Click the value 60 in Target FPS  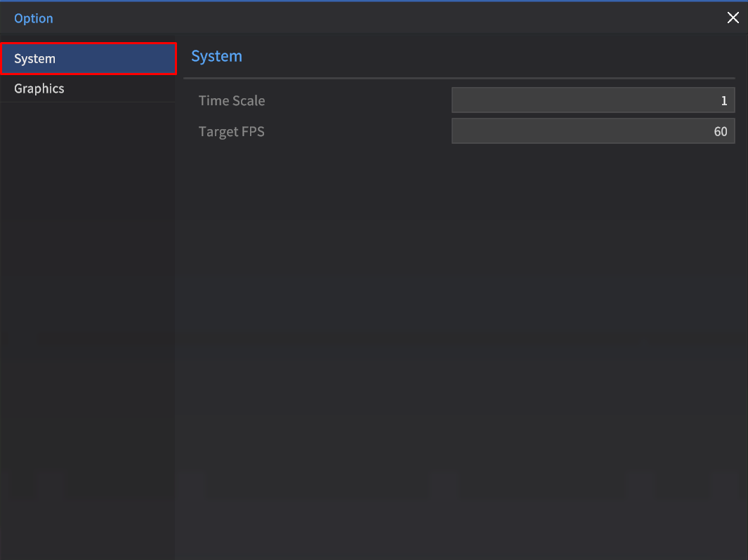coord(720,131)
